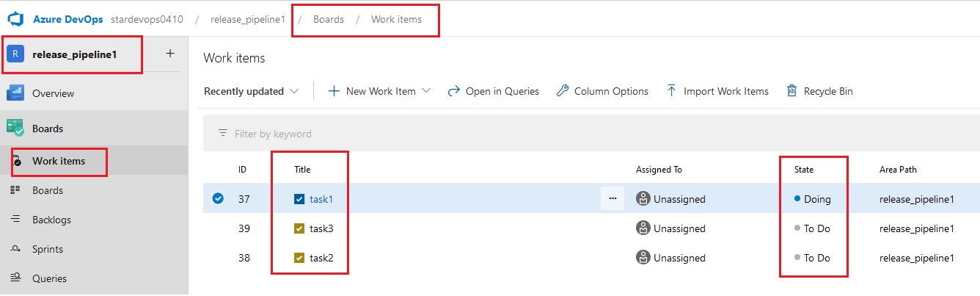
Task: Click the Azure DevOps logo icon
Action: click(x=16, y=19)
